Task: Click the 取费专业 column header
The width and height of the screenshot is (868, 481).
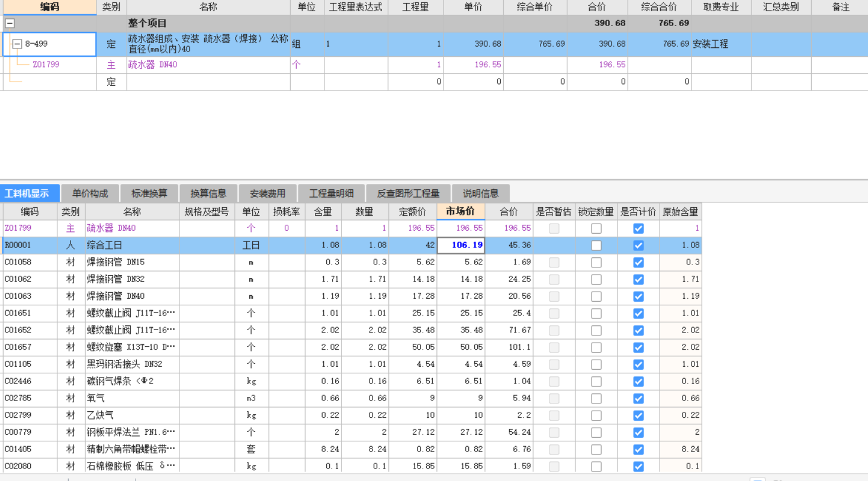Action: [721, 7]
